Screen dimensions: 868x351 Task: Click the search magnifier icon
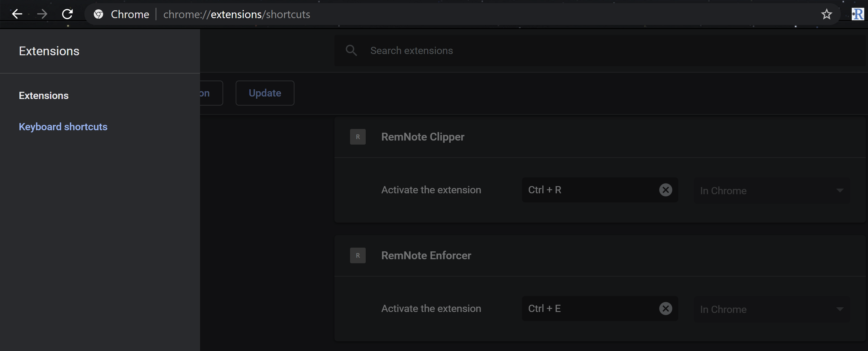click(351, 50)
